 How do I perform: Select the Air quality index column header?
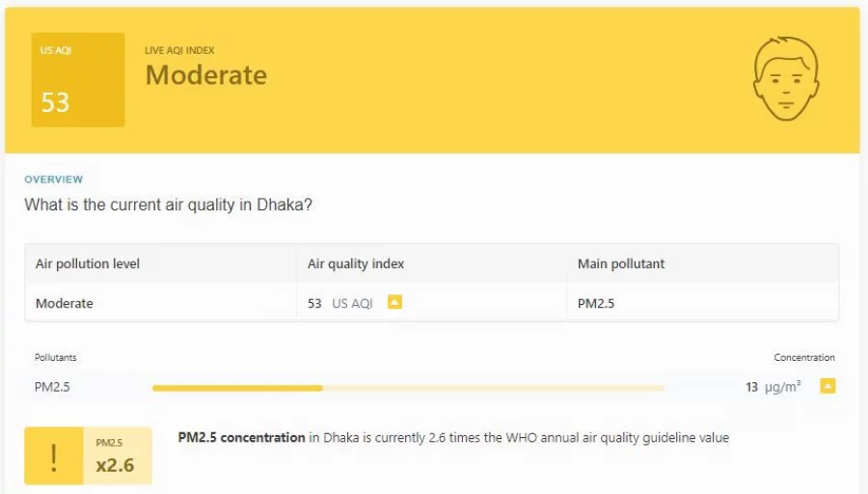pyautogui.click(x=356, y=263)
